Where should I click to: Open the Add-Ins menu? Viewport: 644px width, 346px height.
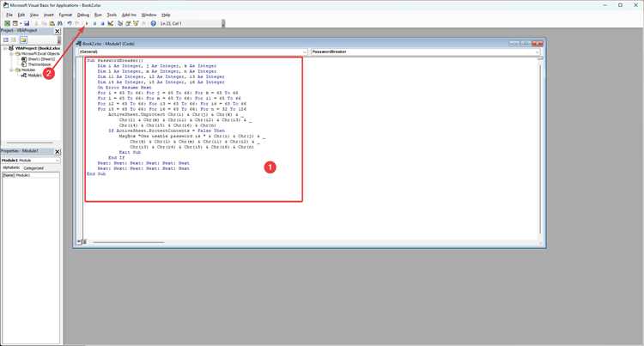coord(129,15)
